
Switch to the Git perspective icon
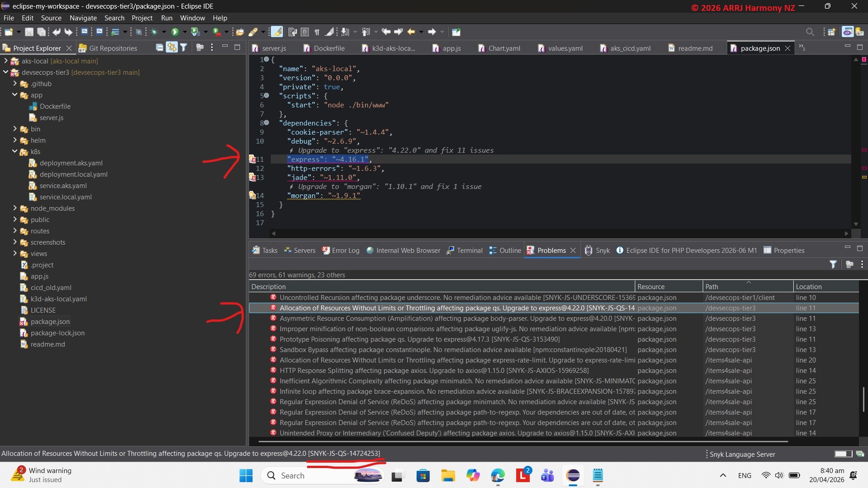coord(859,32)
